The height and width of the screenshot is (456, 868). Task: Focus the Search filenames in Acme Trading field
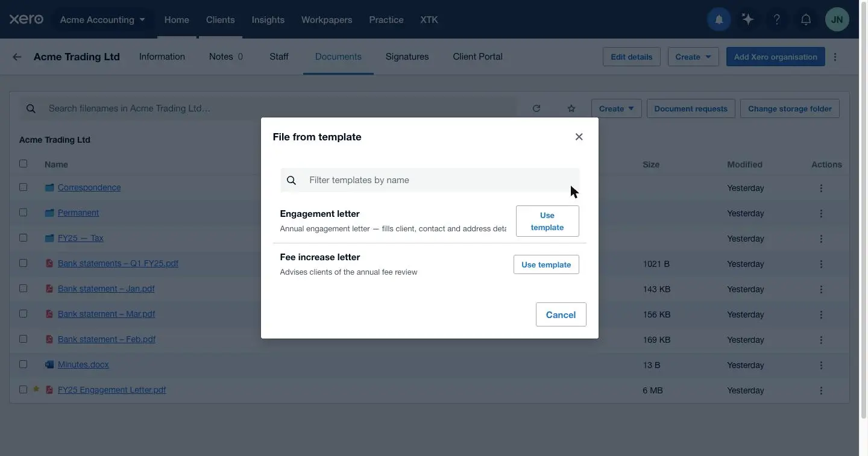tap(268, 108)
